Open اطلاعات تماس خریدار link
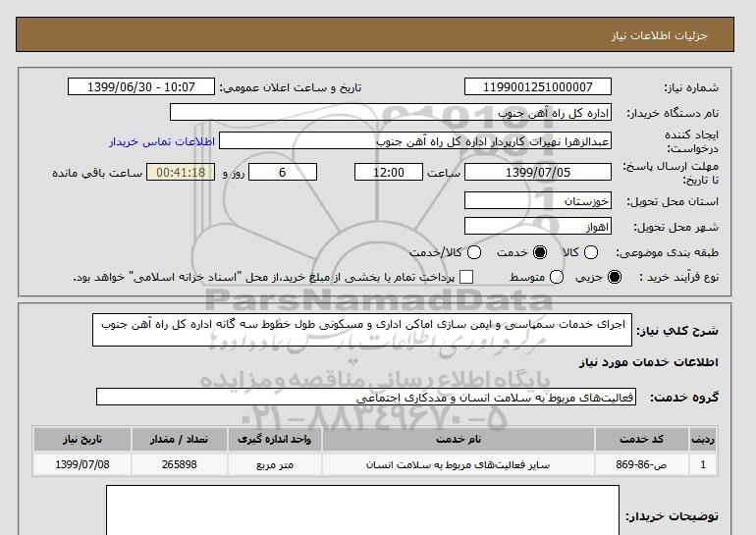The width and height of the screenshot is (756, 535). click(x=162, y=141)
